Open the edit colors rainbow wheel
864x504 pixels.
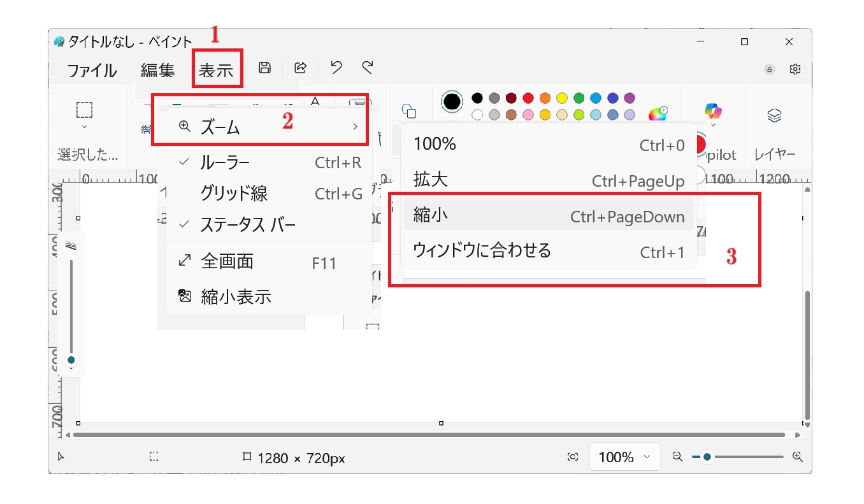[x=657, y=115]
